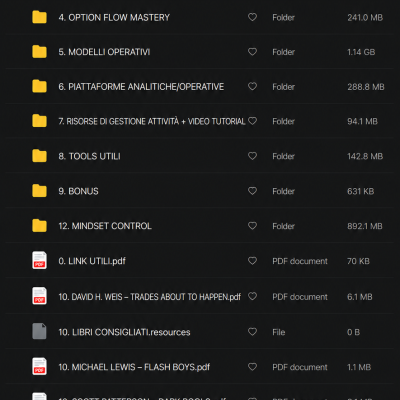Screen dimensions: 400x400
Task: Select 10. DAVID H. WEIS – TRADES ABOUT TO HAPPEN.pdf
Action: point(149,297)
